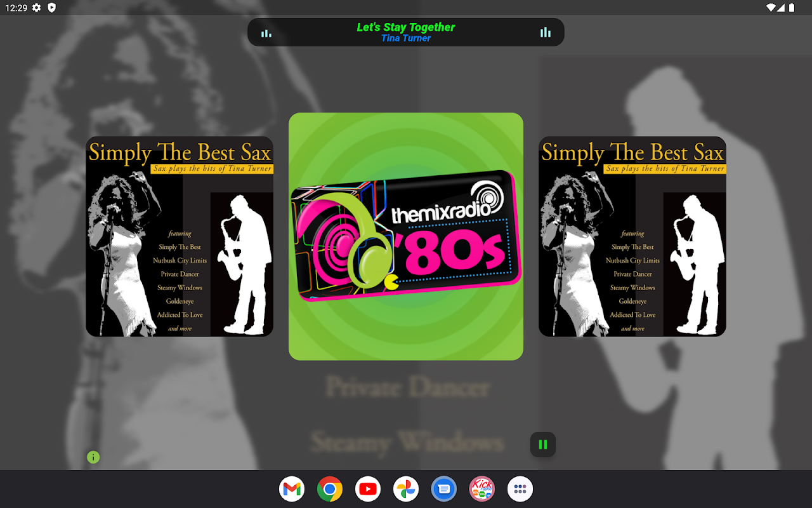The image size is (812, 508).
Task: Open the Kick radio app in the dock
Action: 482,489
